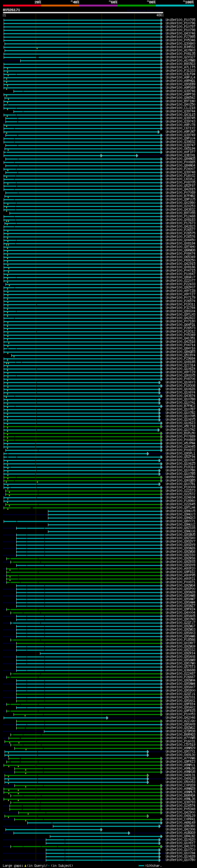Select hit UniRef100_P26575
The width and height of the screenshot is (197, 868).
pos(180,233)
